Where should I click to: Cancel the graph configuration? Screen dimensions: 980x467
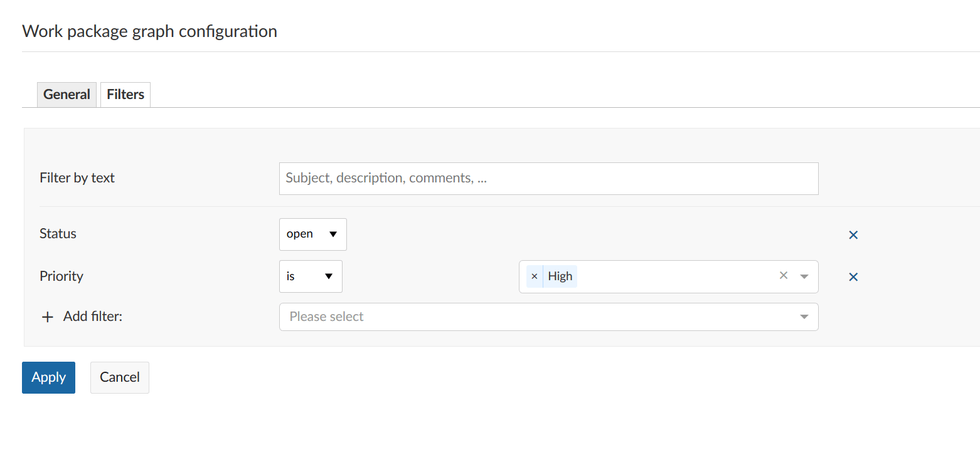pyautogui.click(x=119, y=377)
